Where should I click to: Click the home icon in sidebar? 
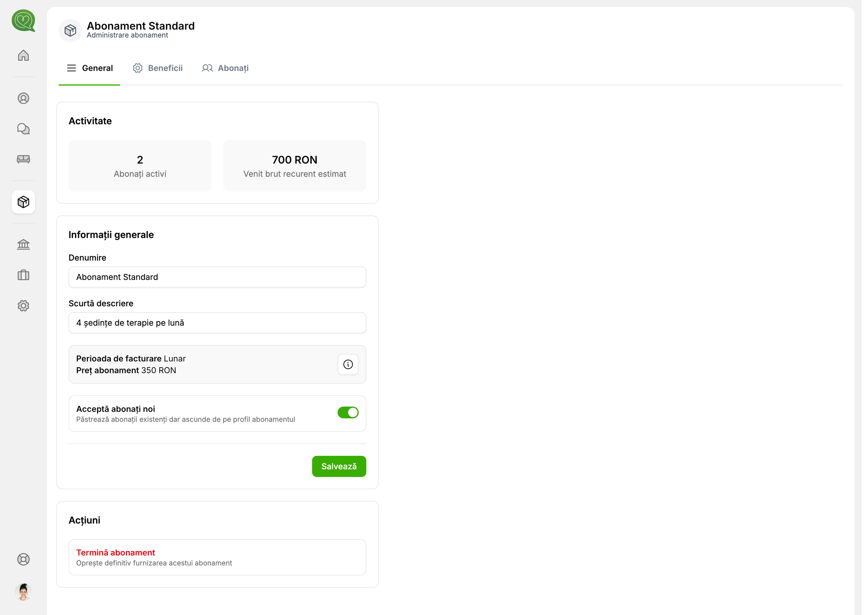coord(23,56)
